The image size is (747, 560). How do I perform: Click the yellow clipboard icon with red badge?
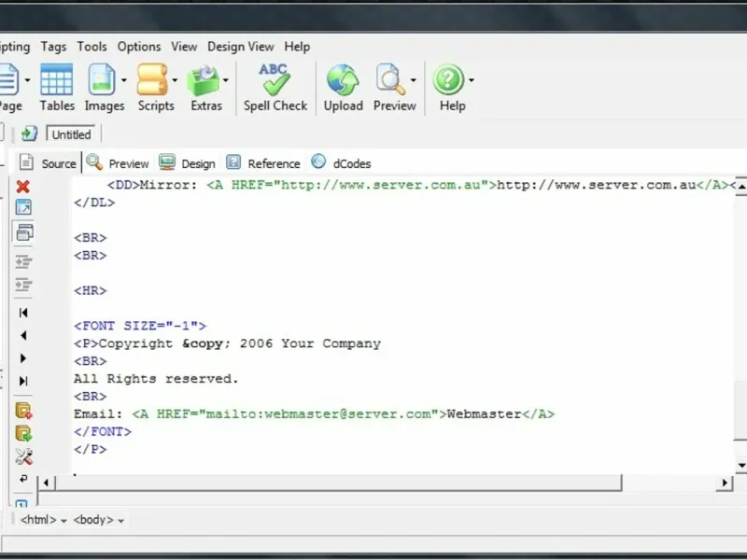point(23,410)
